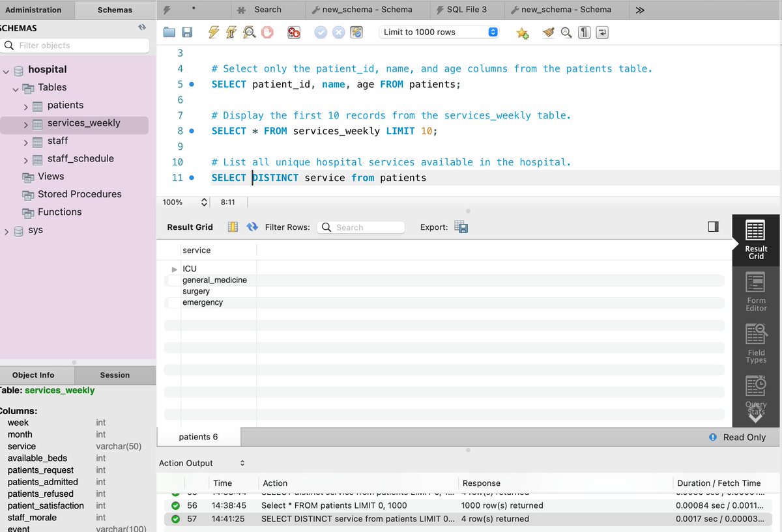Stop query execution with the red stop icon
782x532 pixels.
(x=267, y=32)
